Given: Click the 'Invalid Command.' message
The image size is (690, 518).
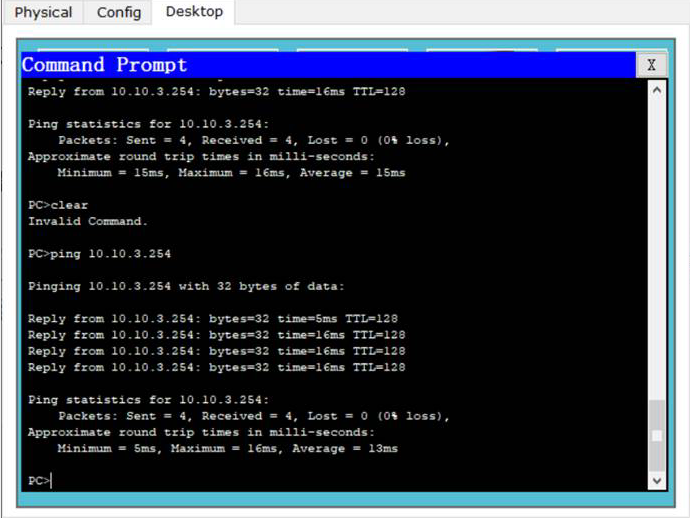Looking at the screenshot, I should click(88, 221).
